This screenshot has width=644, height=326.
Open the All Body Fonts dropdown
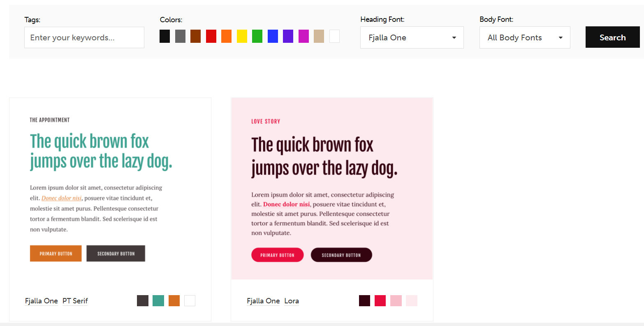tap(524, 37)
